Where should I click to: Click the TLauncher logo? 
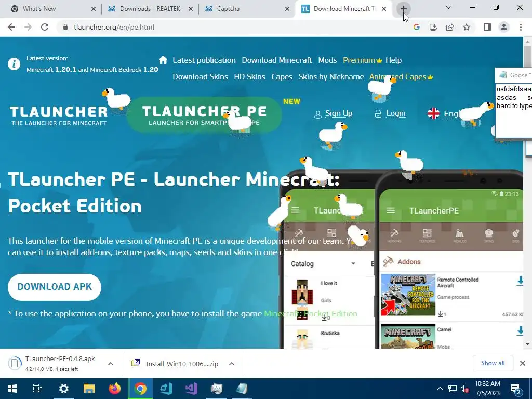pyautogui.click(x=59, y=115)
